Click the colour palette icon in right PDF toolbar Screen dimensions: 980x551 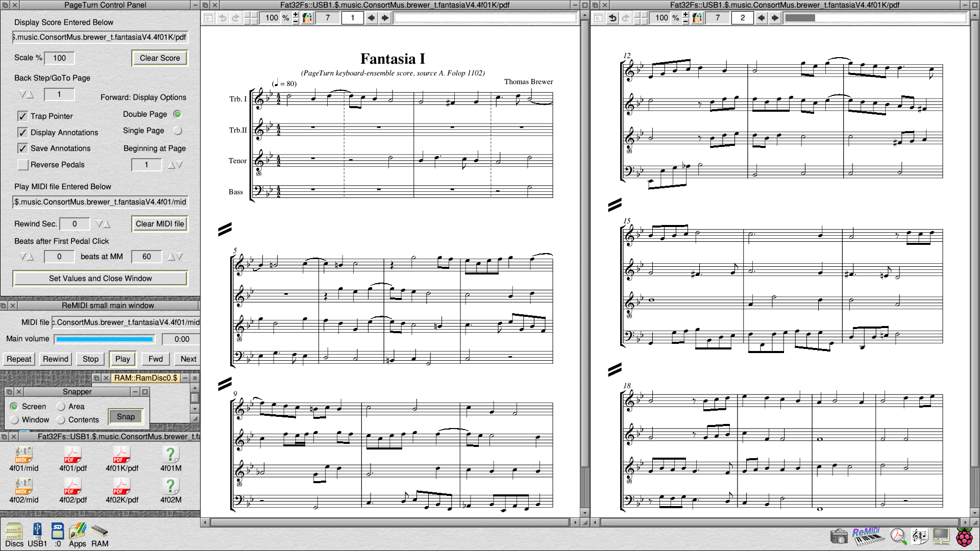[697, 18]
